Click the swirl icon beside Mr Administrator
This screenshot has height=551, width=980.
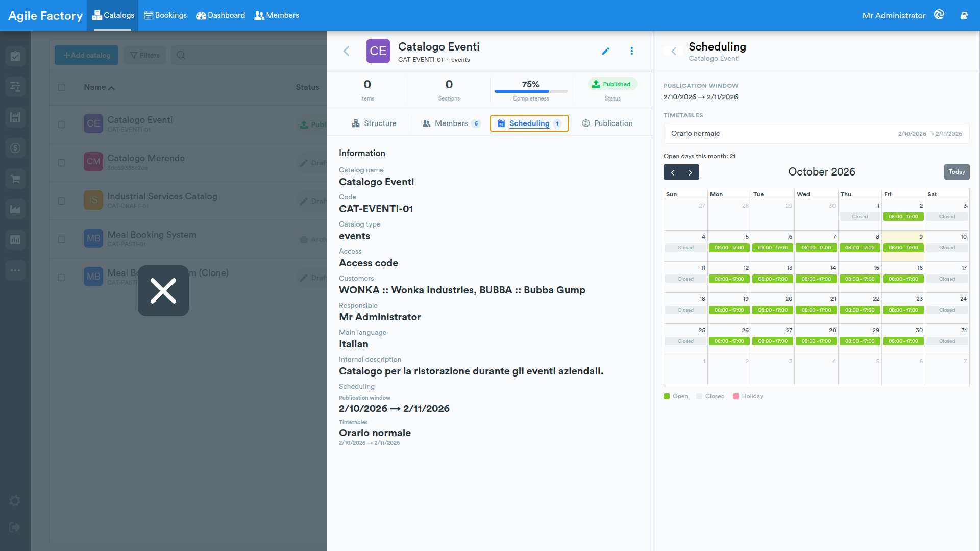click(939, 15)
